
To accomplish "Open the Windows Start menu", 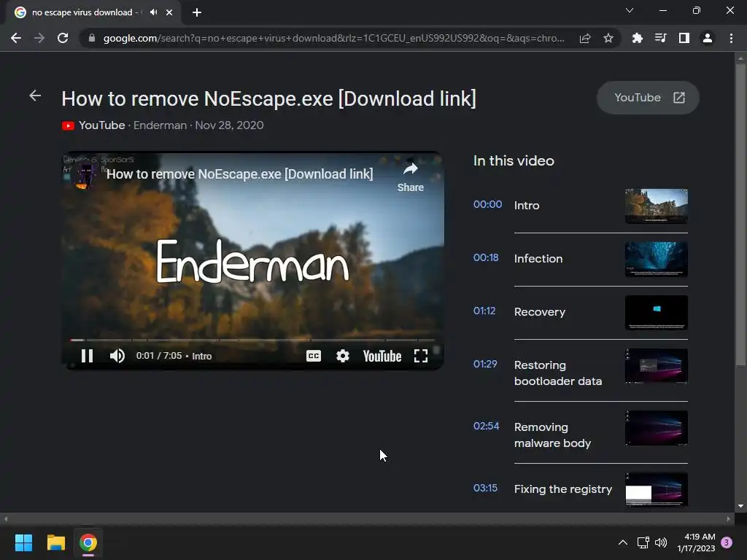I will (23, 542).
